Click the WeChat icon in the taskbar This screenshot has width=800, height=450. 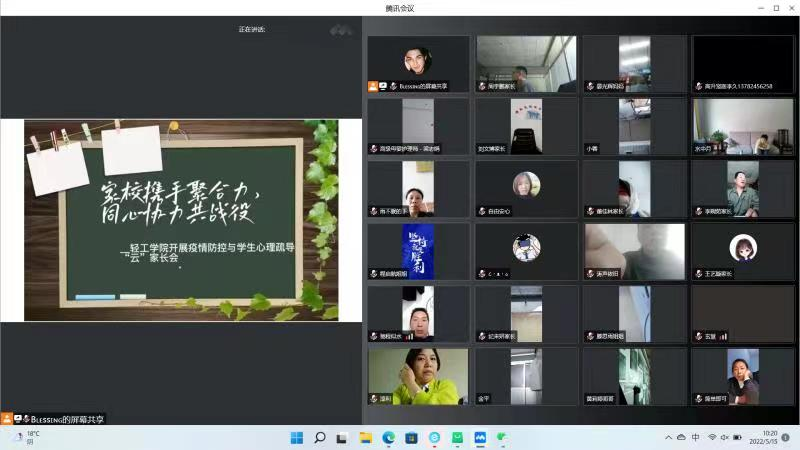(x=503, y=438)
